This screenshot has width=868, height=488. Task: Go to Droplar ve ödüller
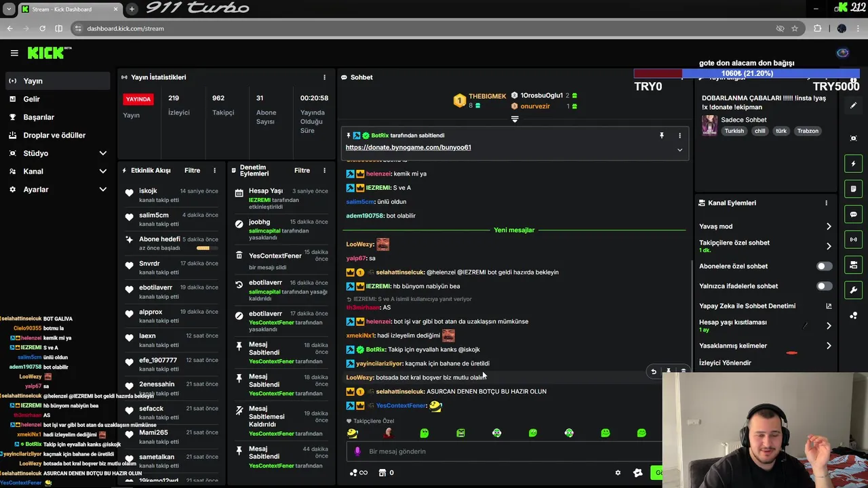point(57,135)
